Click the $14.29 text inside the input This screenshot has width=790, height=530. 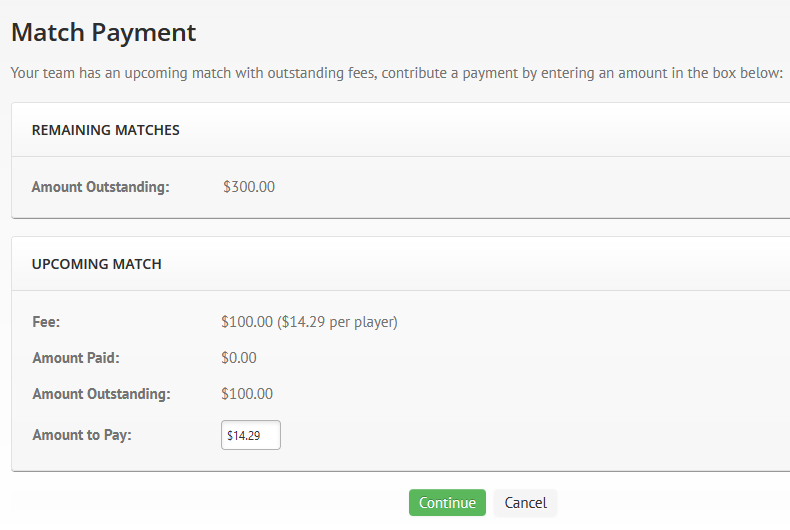243,436
